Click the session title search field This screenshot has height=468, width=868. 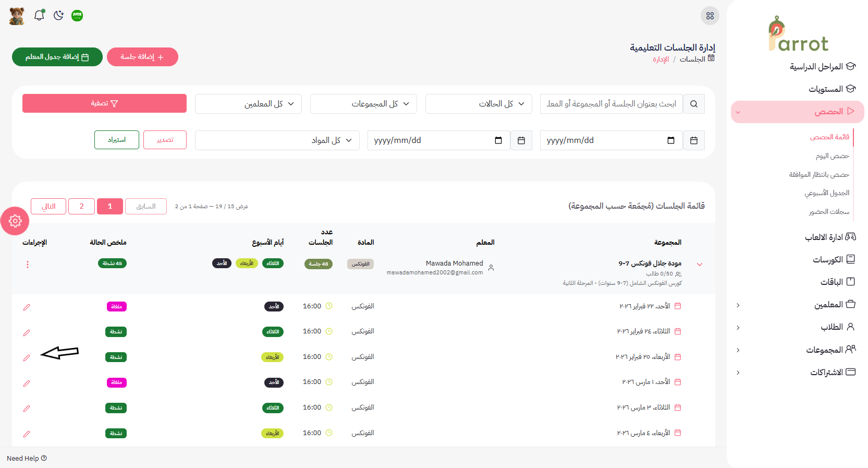pos(611,104)
